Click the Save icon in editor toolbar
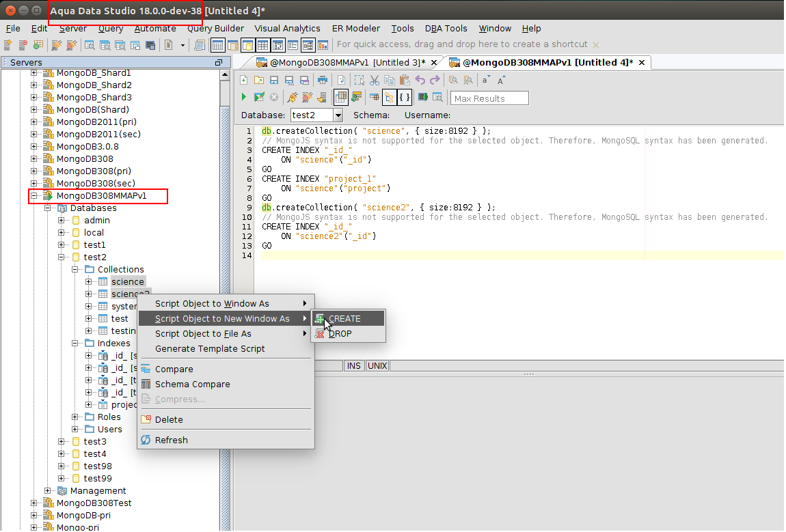 pos(273,80)
